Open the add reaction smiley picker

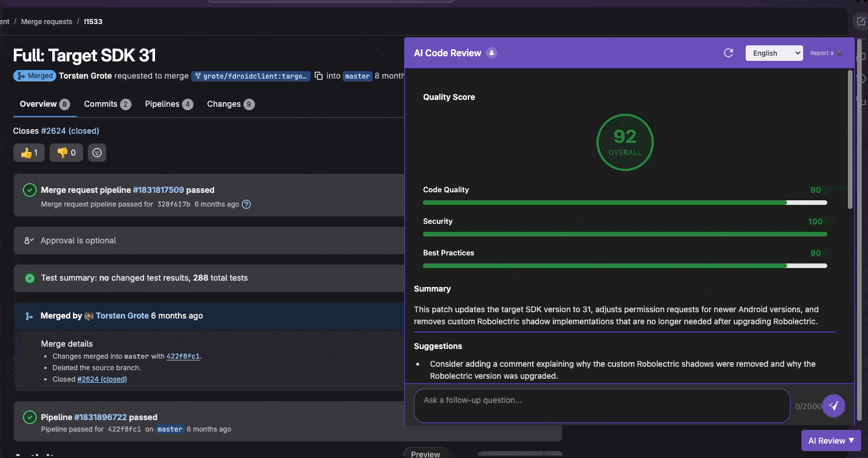tap(97, 153)
